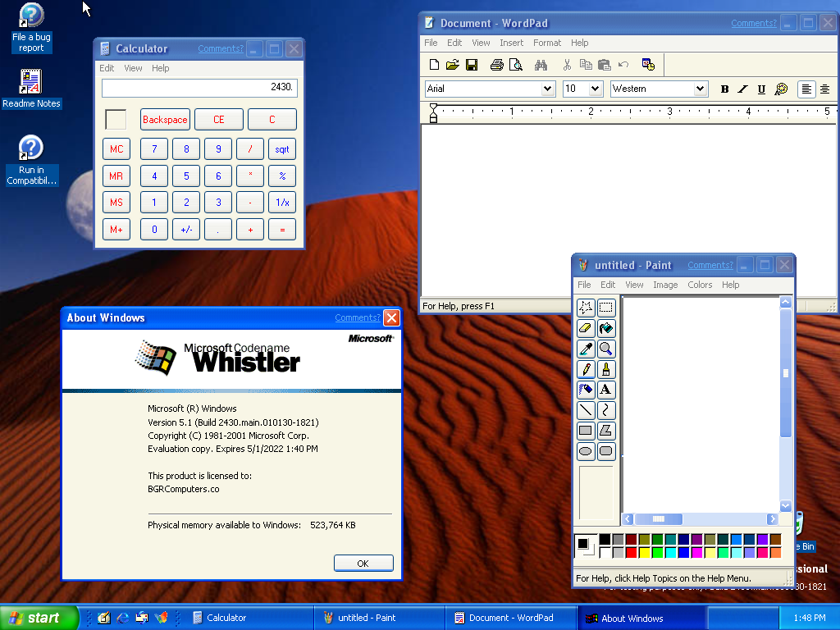Click the Change Color palette icon in WordPad
Screen dimensions: 840x630
[781, 89]
